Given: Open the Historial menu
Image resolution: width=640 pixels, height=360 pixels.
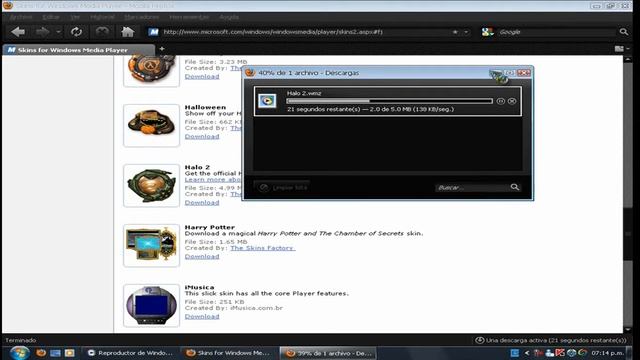Looking at the screenshot, I should coord(102,17).
